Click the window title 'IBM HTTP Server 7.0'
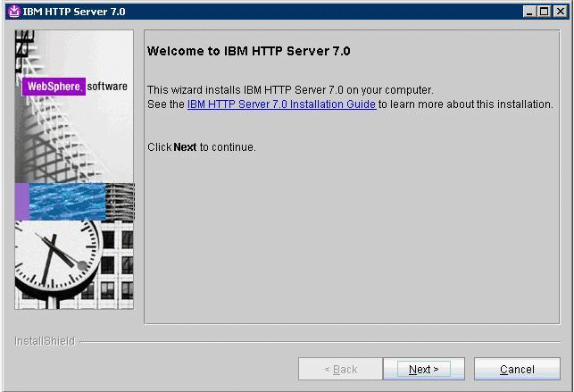574x392 pixels. 74,12
